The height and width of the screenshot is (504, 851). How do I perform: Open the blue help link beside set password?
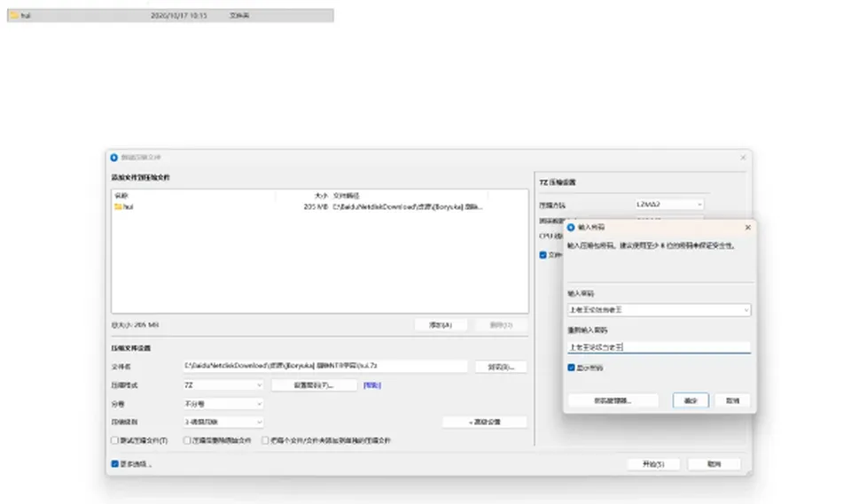pyautogui.click(x=372, y=385)
